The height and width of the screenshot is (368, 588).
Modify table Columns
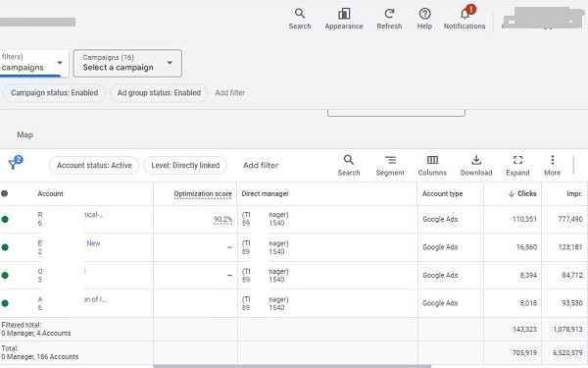pos(432,165)
